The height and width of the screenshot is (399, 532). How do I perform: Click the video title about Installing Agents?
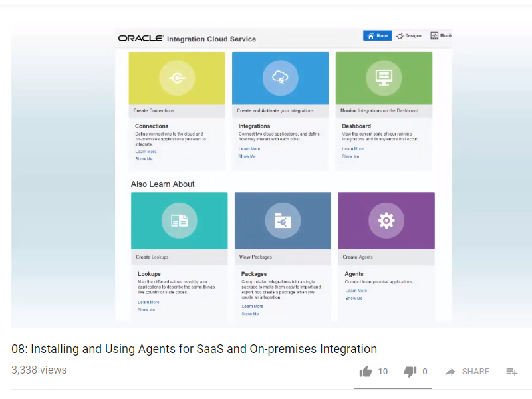coord(194,348)
